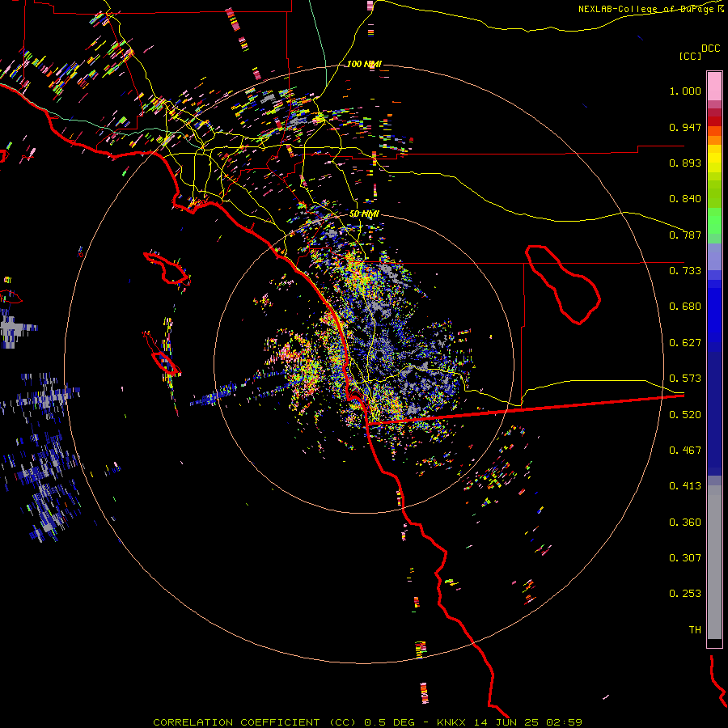The image size is (728, 728).
Task: Click the 0.307 scale value label
Action: 685,558
